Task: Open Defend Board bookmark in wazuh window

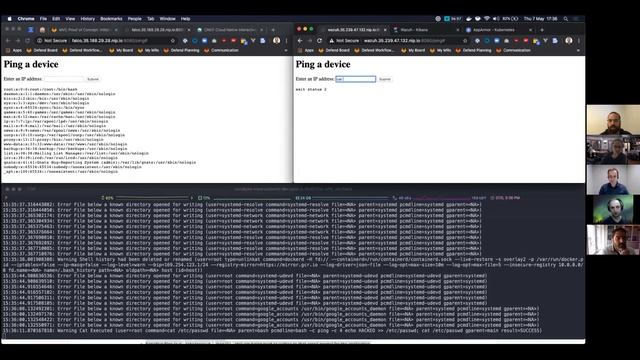Action: tap(334, 50)
